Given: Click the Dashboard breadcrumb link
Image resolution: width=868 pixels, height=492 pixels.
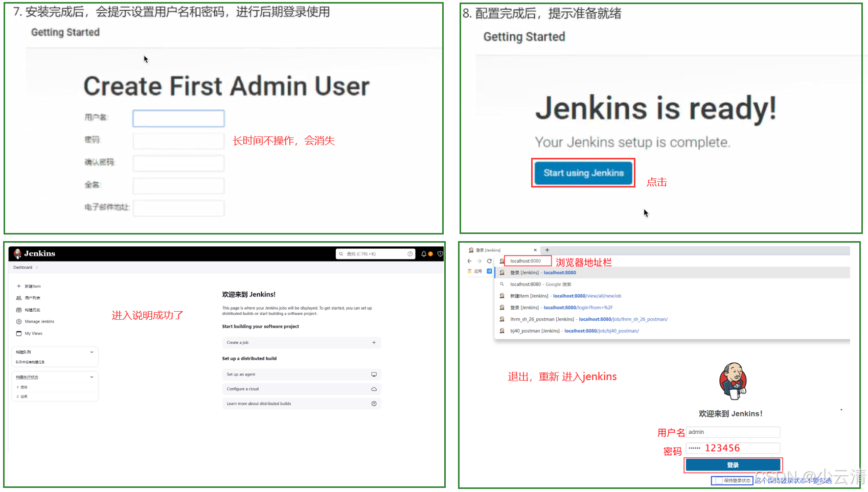Looking at the screenshot, I should pos(22,267).
